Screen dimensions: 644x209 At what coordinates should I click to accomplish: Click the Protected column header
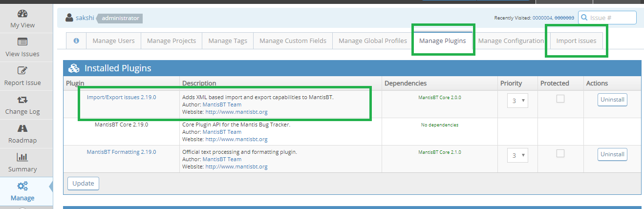pyautogui.click(x=555, y=84)
